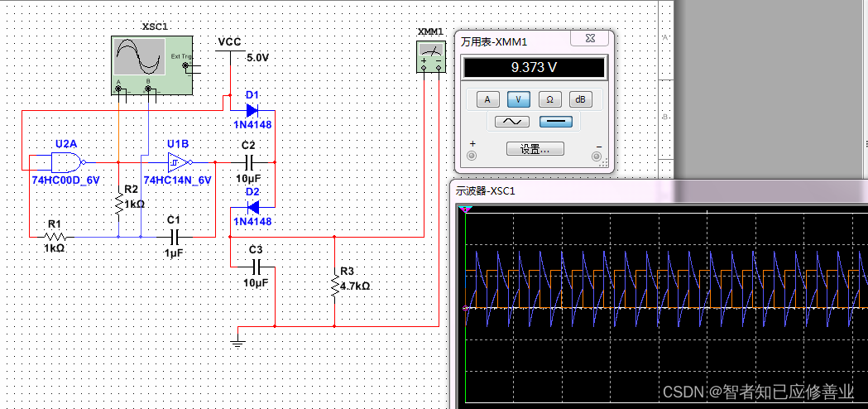The image size is (868, 409).
Task: Open multimeter 设置 settings button
Action: 535,148
